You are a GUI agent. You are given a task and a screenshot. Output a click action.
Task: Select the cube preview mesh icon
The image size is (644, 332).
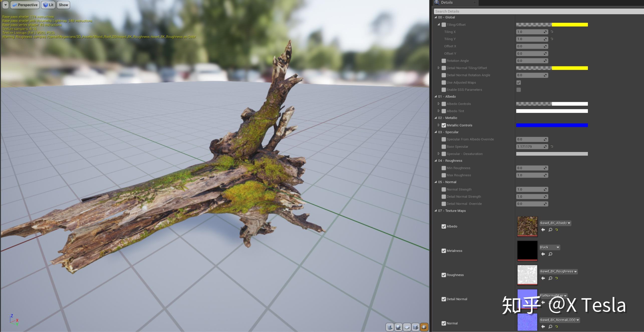pyautogui.click(x=415, y=327)
